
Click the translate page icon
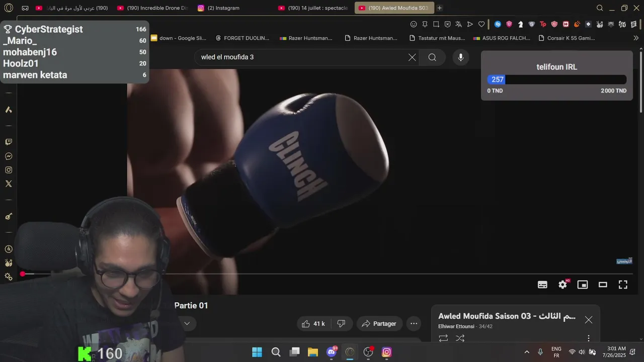(x=459, y=24)
